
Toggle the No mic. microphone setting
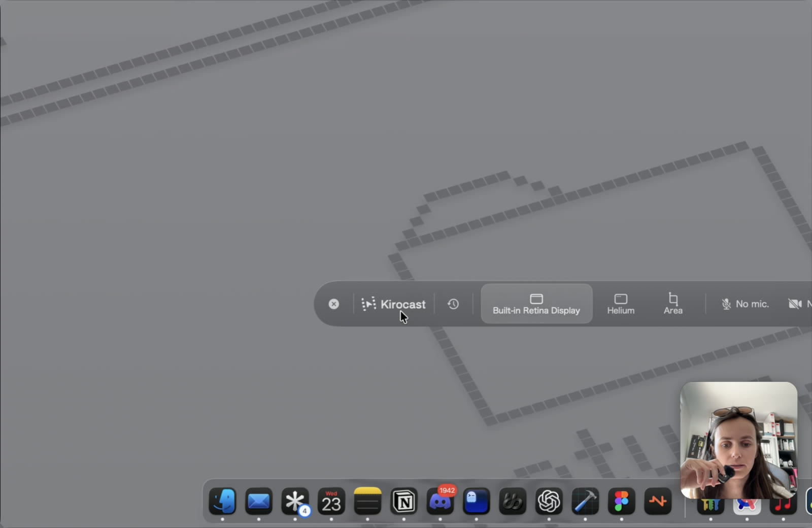point(745,304)
